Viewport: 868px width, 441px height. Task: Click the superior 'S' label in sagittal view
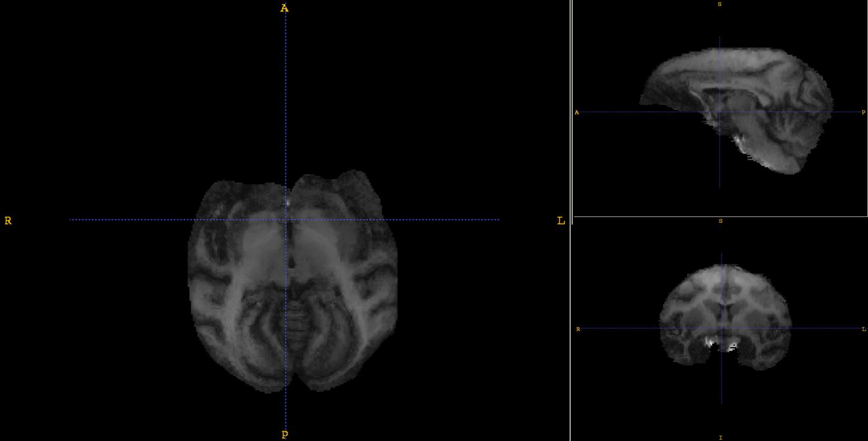720,4
